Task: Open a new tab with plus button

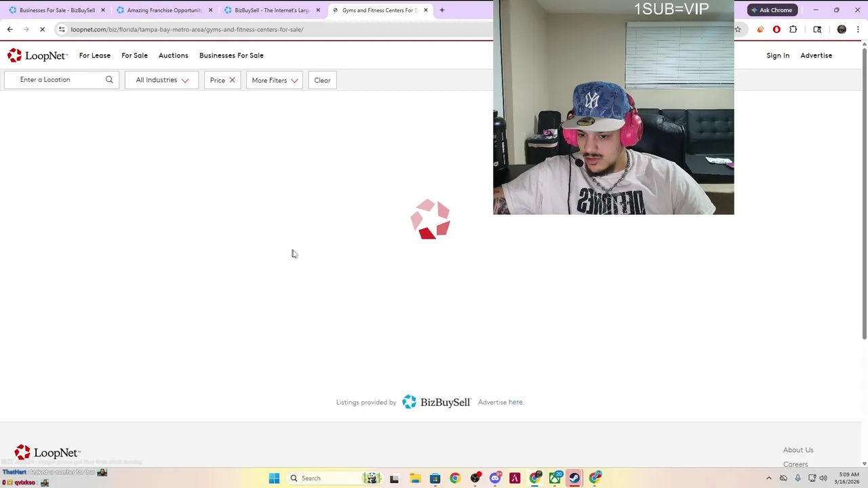Action: click(x=442, y=10)
